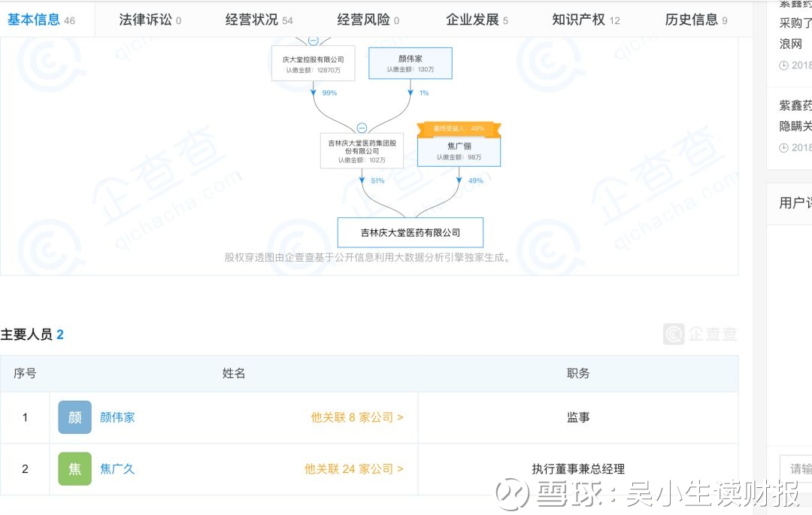
Task: Collapse the 吉林庆大堂医药集团 node's minus toggle
Action: click(362, 128)
